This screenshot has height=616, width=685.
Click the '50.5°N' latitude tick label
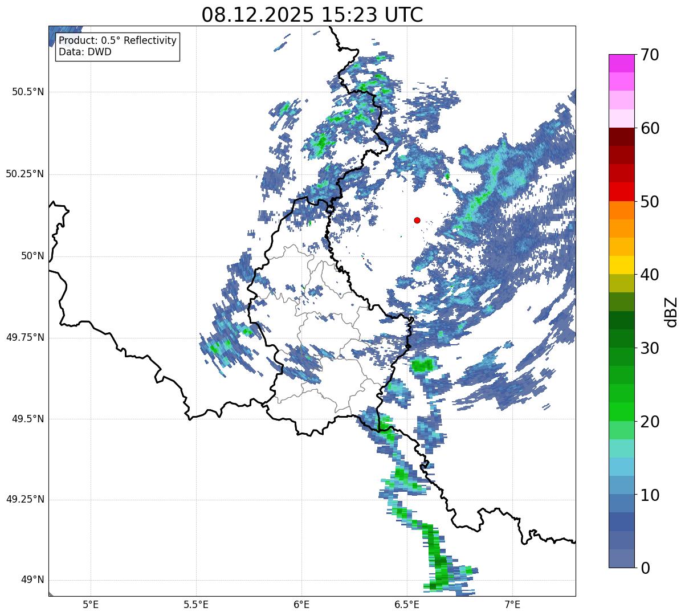(28, 92)
